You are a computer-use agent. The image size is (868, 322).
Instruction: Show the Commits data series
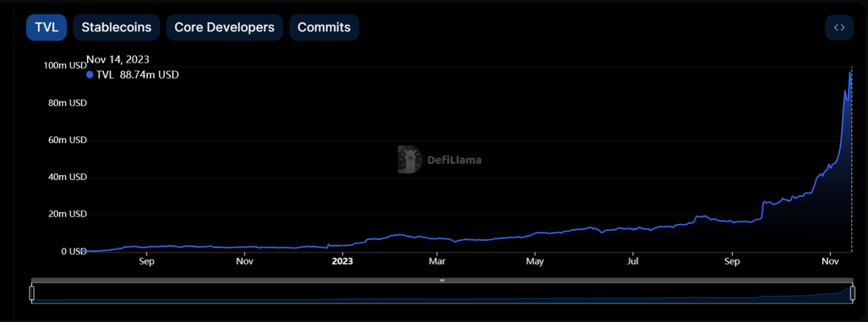324,27
